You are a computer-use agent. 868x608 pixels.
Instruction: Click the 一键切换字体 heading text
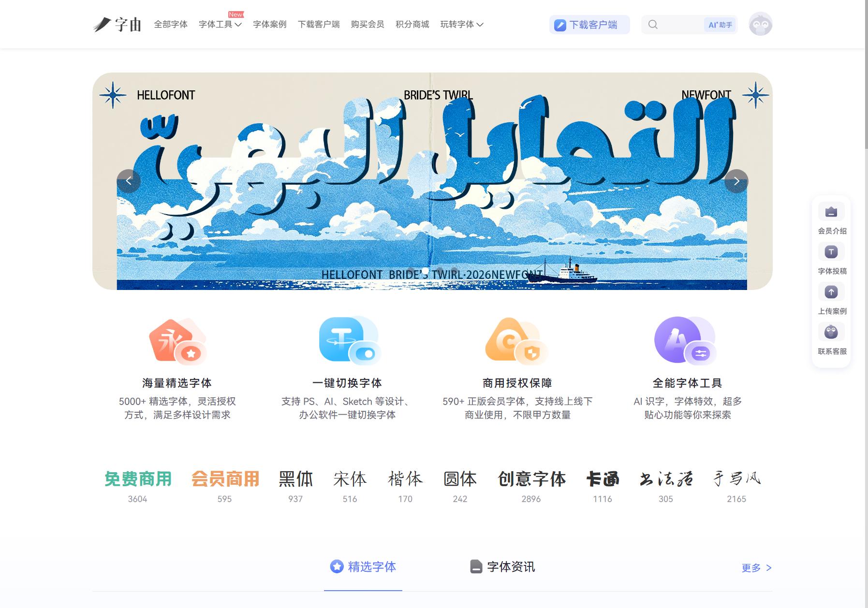[347, 383]
